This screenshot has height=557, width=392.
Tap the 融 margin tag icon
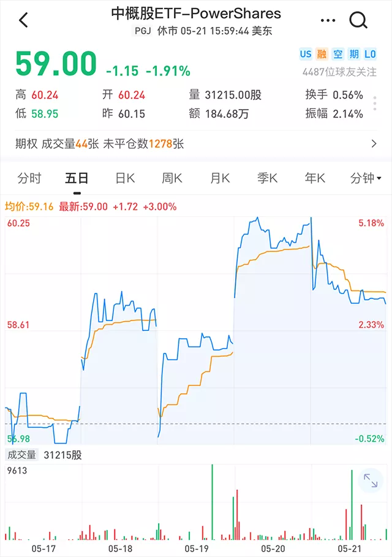pos(322,54)
